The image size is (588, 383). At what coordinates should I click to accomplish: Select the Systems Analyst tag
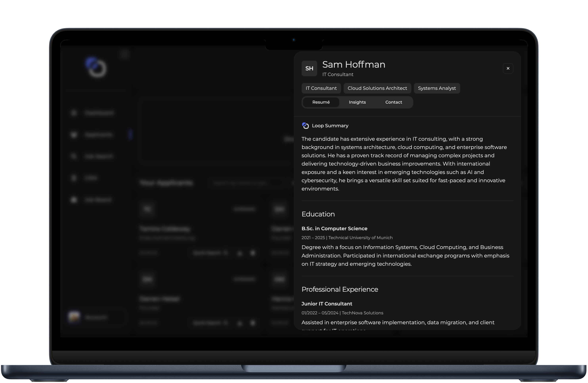click(x=437, y=88)
